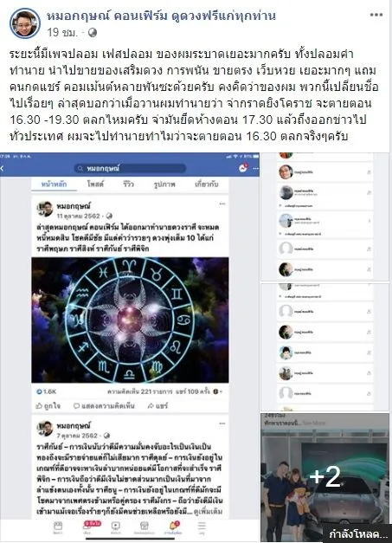The width and height of the screenshot is (392, 543).
Task: Open the รีวิว tab
Action: (128, 184)
